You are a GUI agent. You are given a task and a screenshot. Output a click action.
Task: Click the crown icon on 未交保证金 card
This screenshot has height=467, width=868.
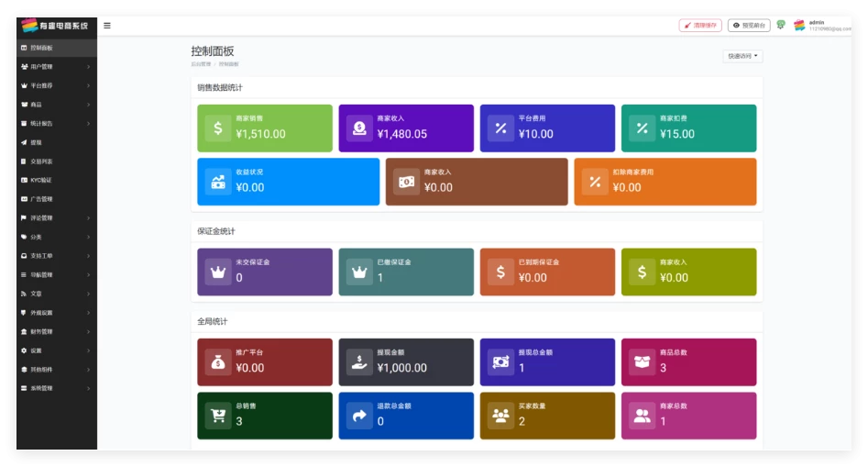tap(218, 272)
